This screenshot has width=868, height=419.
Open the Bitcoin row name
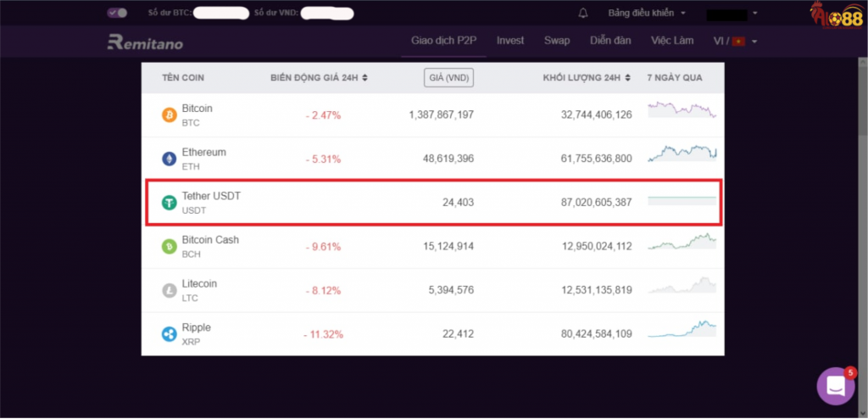(x=197, y=109)
